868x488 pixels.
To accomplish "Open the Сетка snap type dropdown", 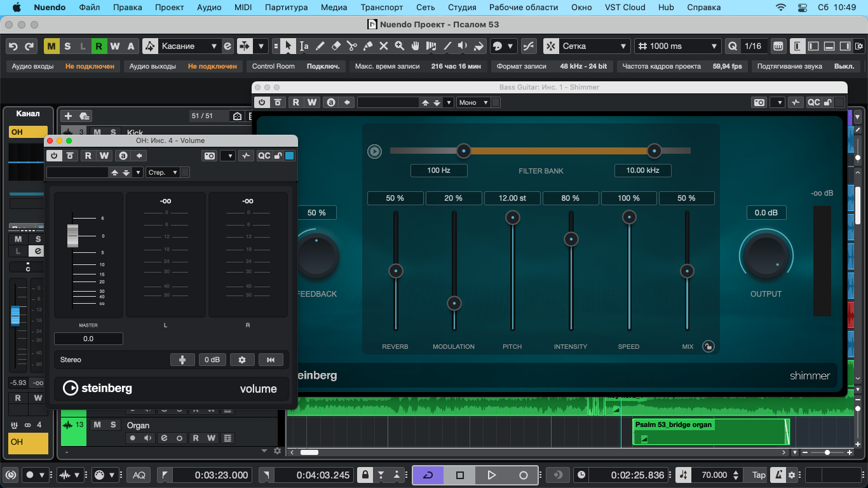I will pyautogui.click(x=595, y=46).
